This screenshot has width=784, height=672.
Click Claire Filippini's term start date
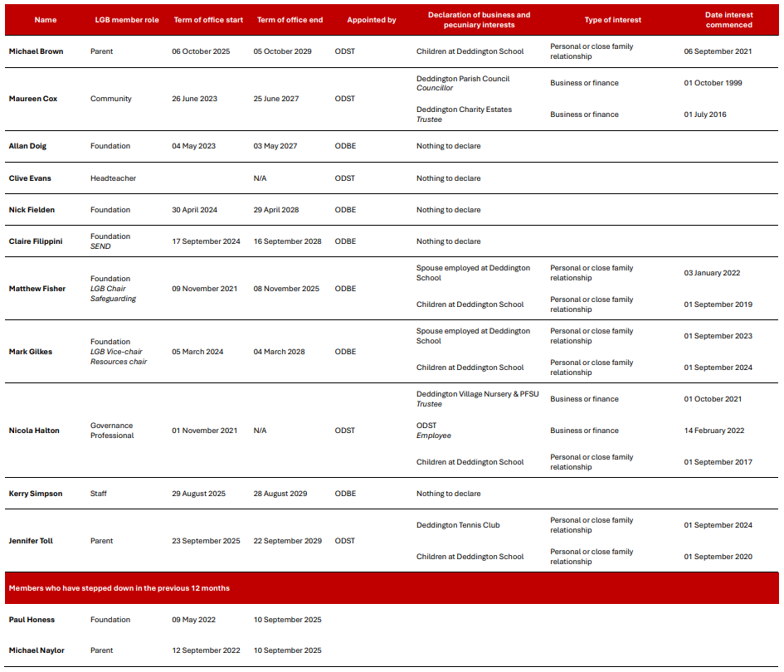tap(206, 241)
